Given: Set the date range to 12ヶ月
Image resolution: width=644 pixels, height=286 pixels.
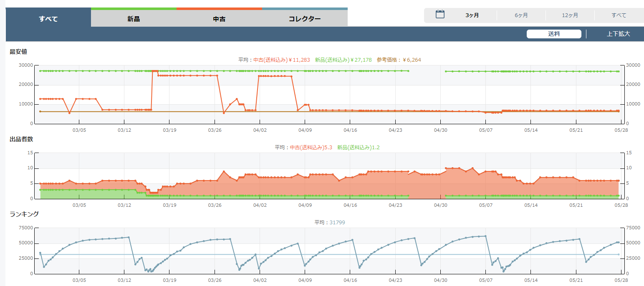Looking at the screenshot, I should tap(570, 15).
